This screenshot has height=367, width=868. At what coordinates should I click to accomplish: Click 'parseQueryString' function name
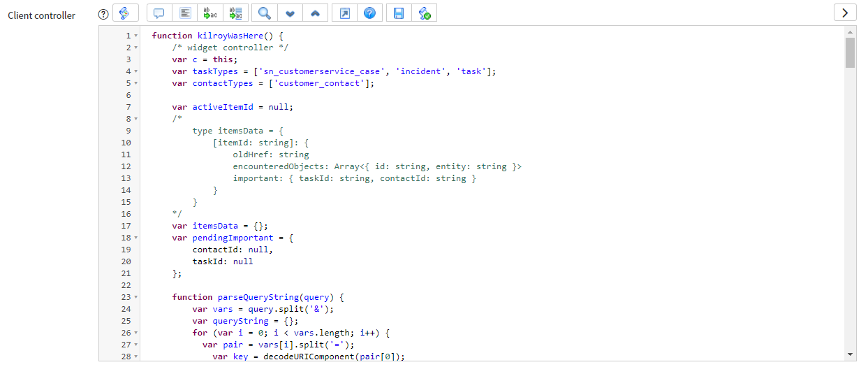258,297
